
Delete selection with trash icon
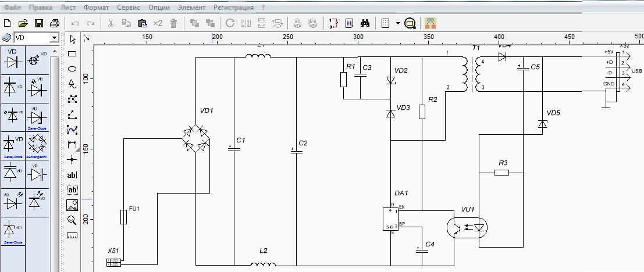tap(174, 23)
